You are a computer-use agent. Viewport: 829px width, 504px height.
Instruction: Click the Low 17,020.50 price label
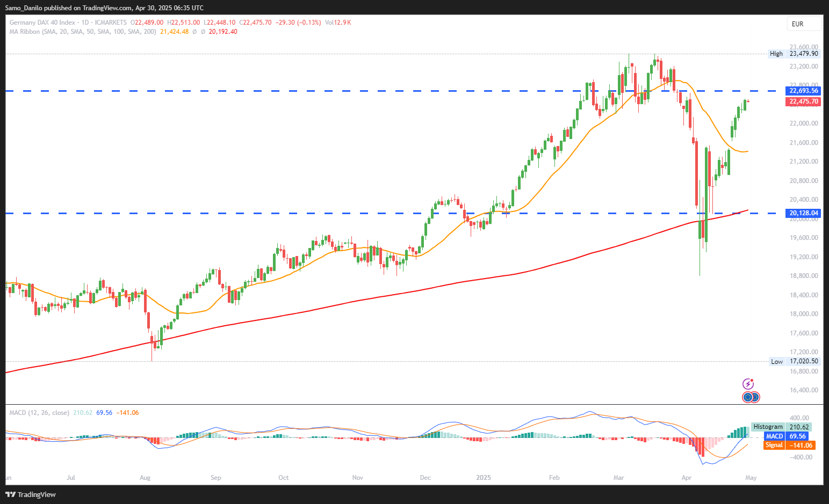tap(795, 361)
